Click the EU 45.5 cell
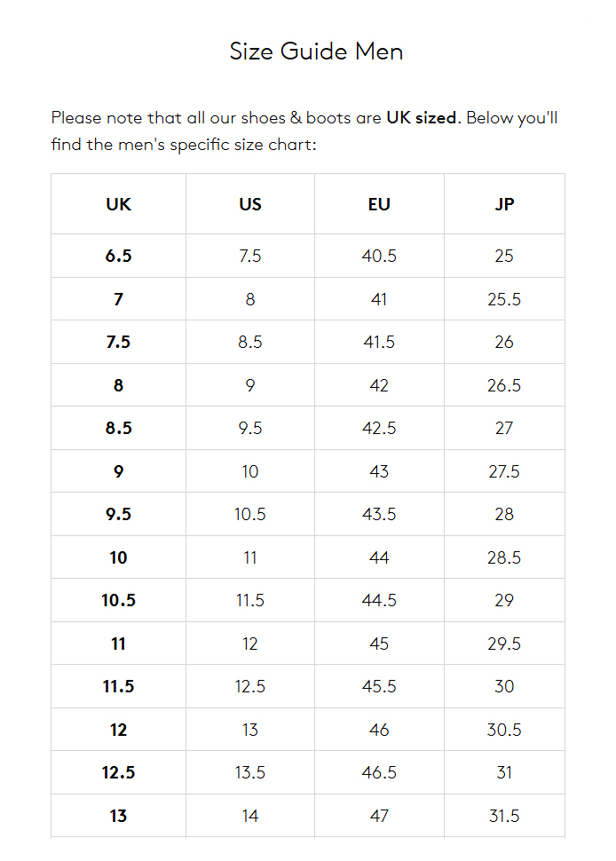 pyautogui.click(x=379, y=686)
